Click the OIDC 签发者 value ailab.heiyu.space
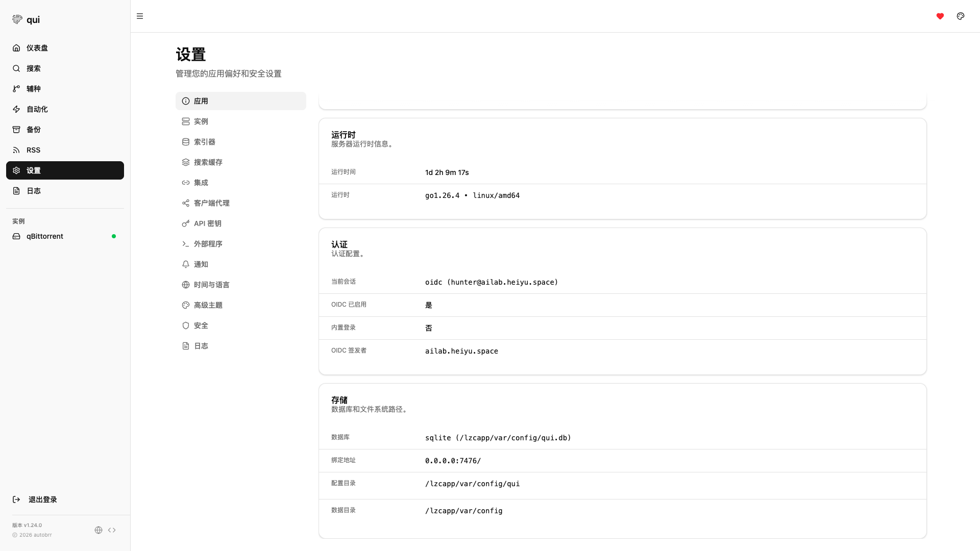Screen dimensions: 980x551 (461, 351)
